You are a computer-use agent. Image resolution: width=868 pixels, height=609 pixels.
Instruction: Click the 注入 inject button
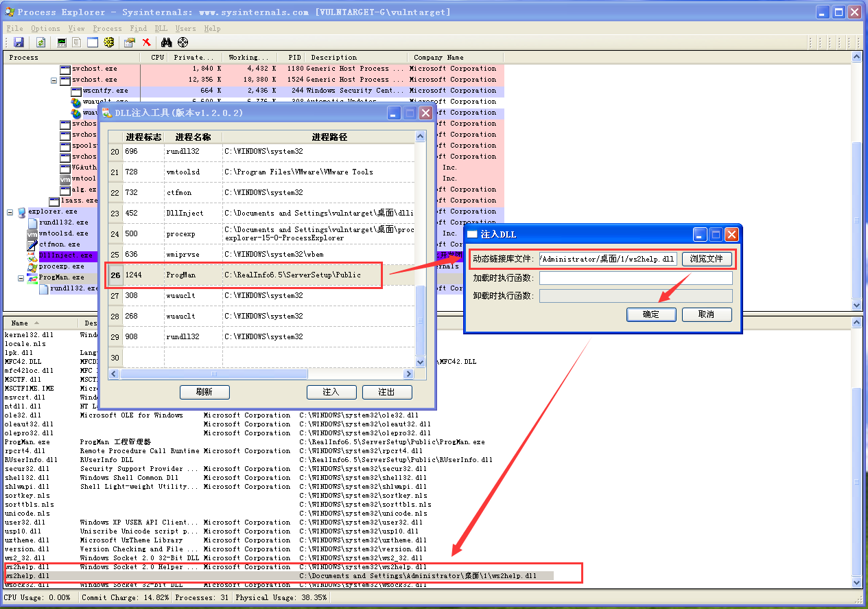coord(331,392)
